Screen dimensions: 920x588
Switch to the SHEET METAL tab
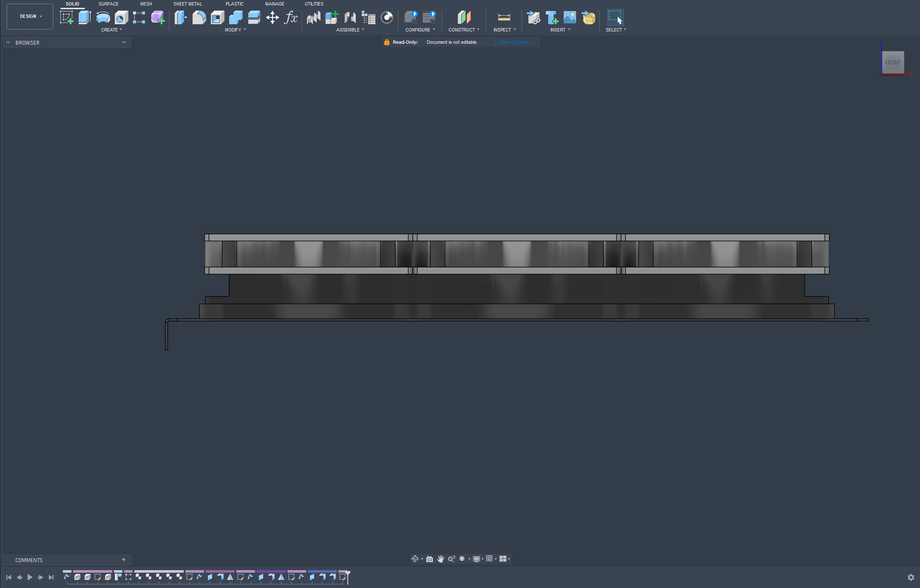coord(187,4)
